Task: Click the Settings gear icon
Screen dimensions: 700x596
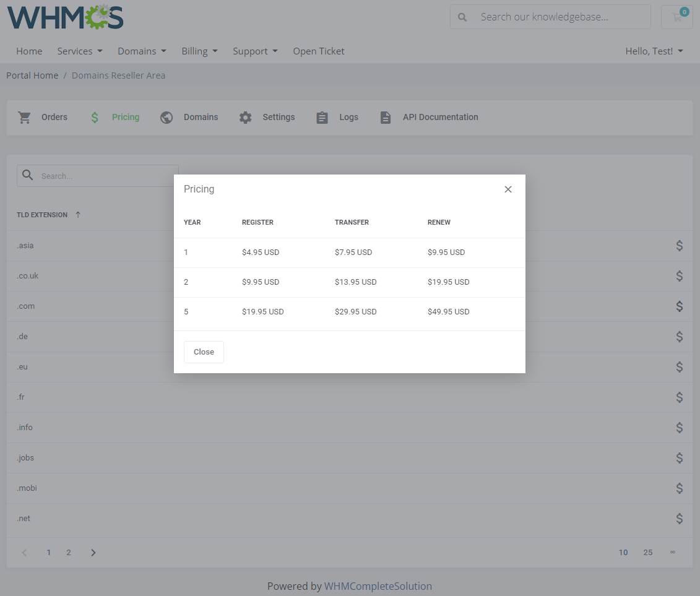Action: coord(245,117)
